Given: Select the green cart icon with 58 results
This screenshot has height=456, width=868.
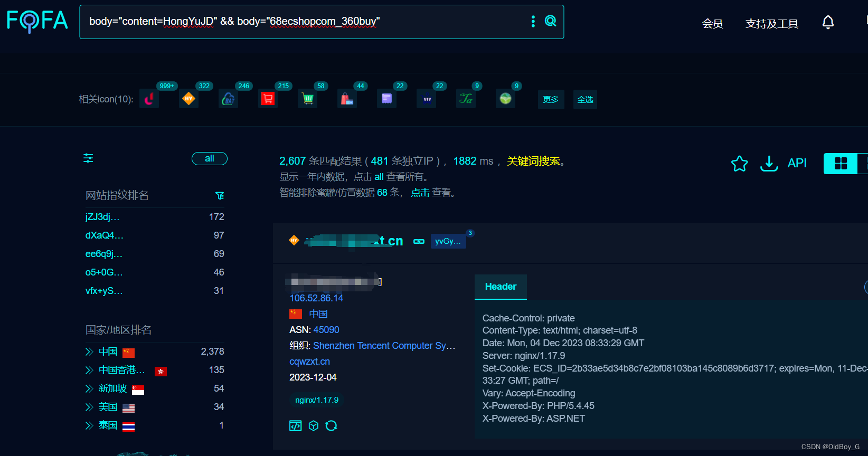Looking at the screenshot, I should [x=307, y=99].
